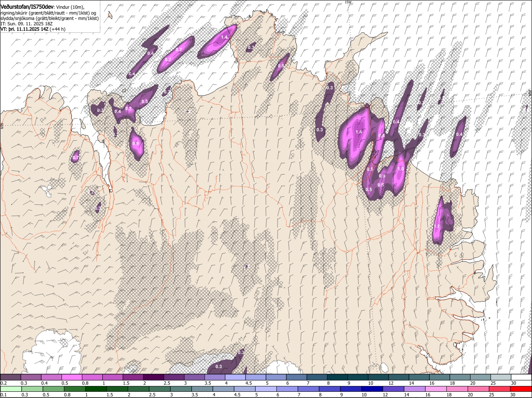Click the lightest green rain swatch at 0.1

click(11, 389)
